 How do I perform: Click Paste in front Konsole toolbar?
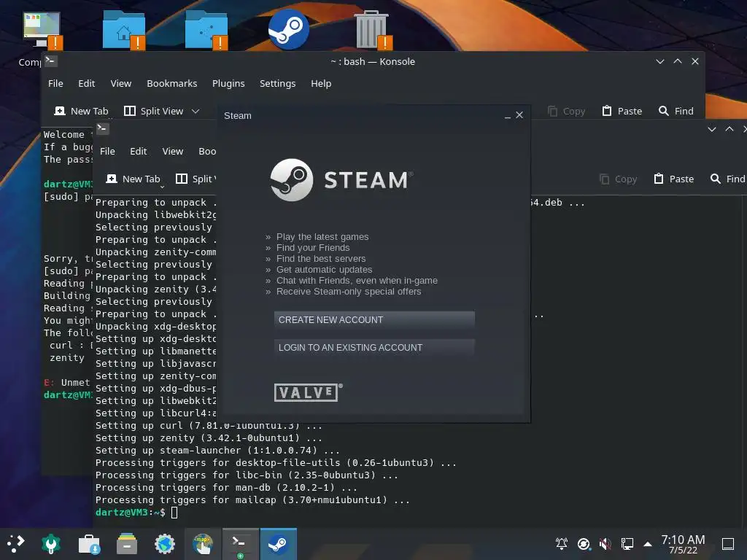coord(674,179)
